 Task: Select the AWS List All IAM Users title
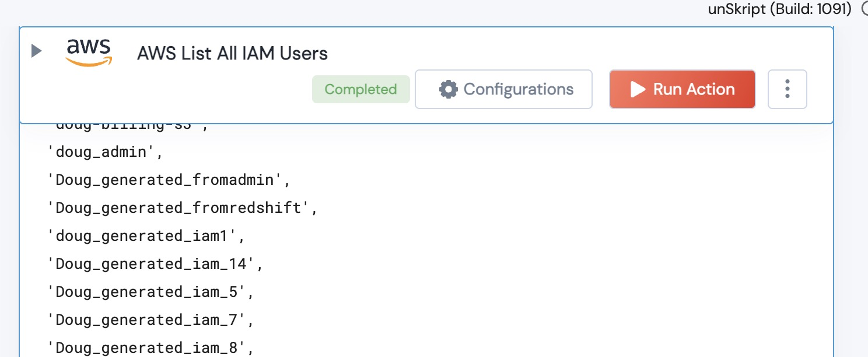click(x=232, y=54)
